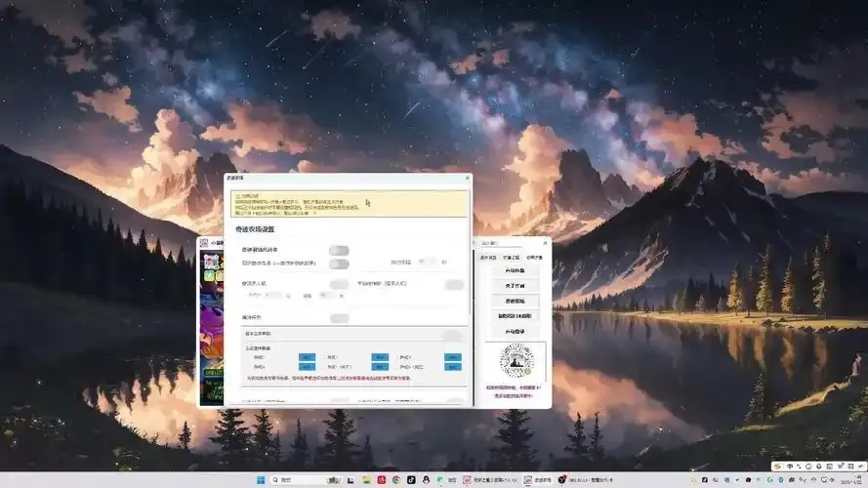Click the top-left blue button in the grid
The image size is (868, 488).
pos(307,357)
